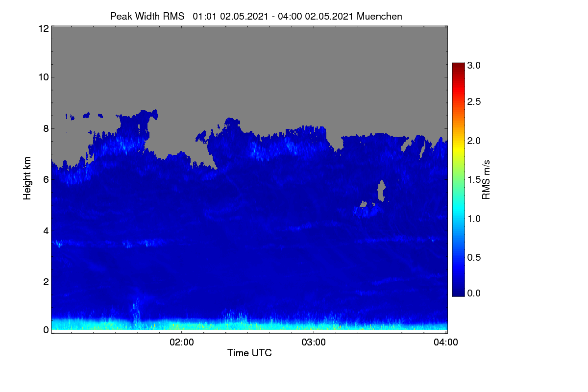
Task: Click the 12 km height tick label
Action: (43, 28)
